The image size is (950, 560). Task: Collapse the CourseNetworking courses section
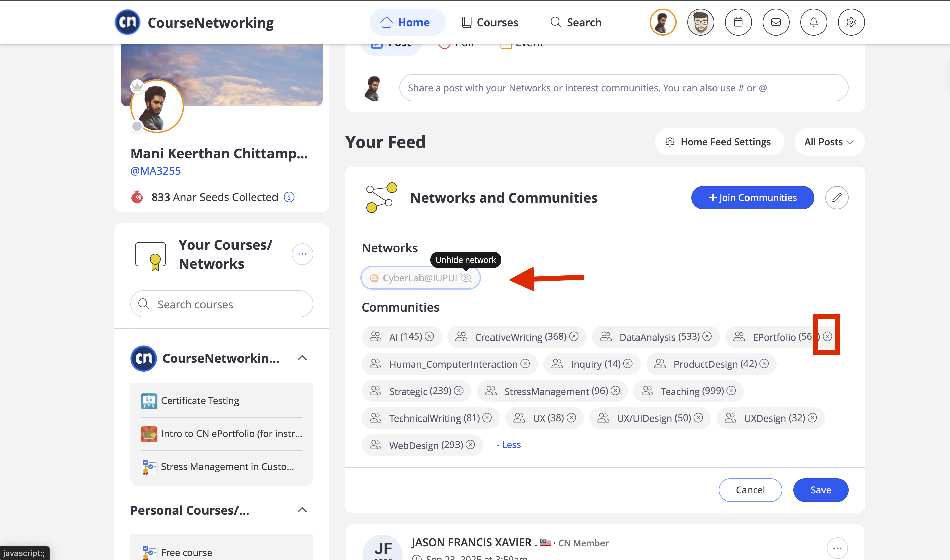point(302,358)
